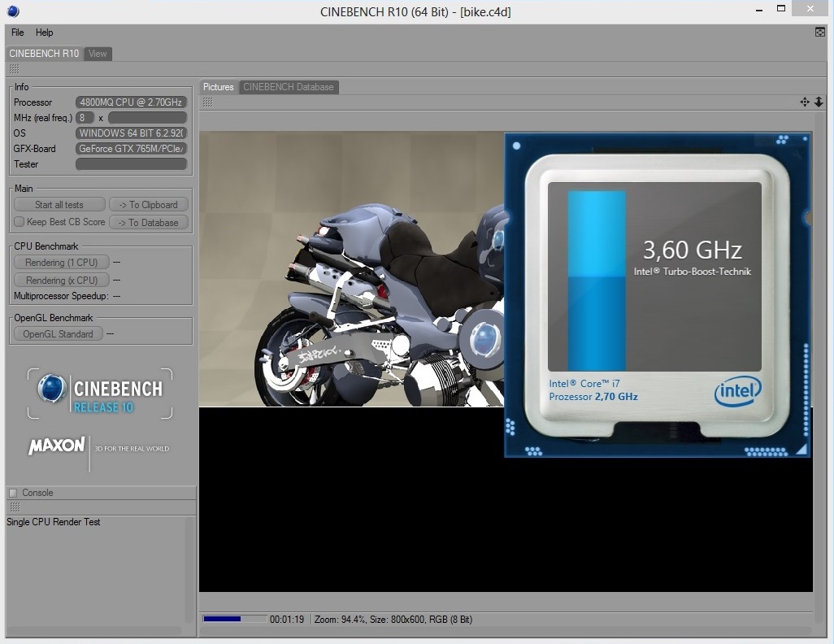Click the grip handle below the Console checkbox

point(15,507)
